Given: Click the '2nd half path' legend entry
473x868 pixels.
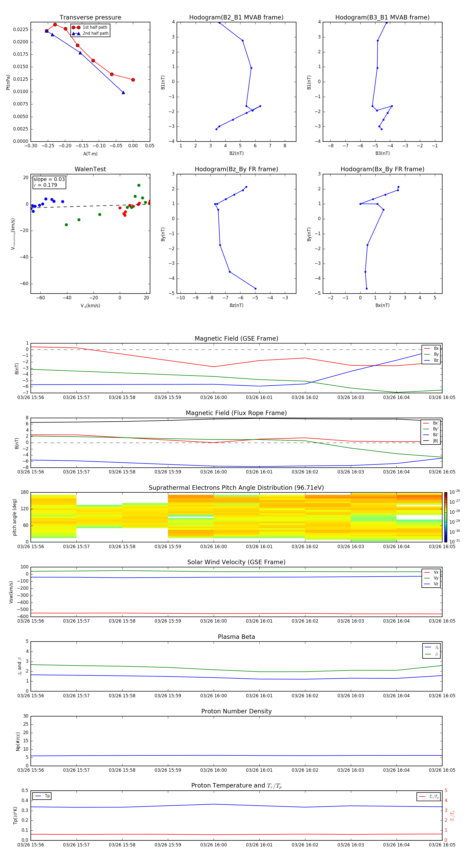Looking at the screenshot, I should pyautogui.click(x=90, y=33).
